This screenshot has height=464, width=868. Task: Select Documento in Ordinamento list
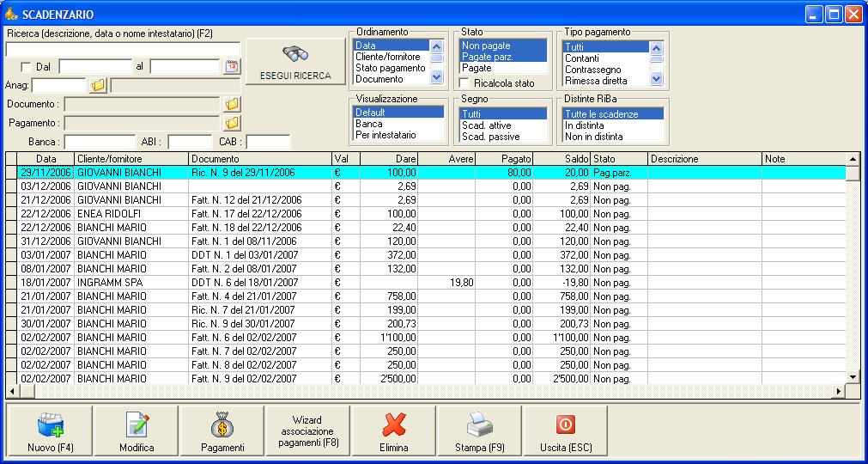391,79
